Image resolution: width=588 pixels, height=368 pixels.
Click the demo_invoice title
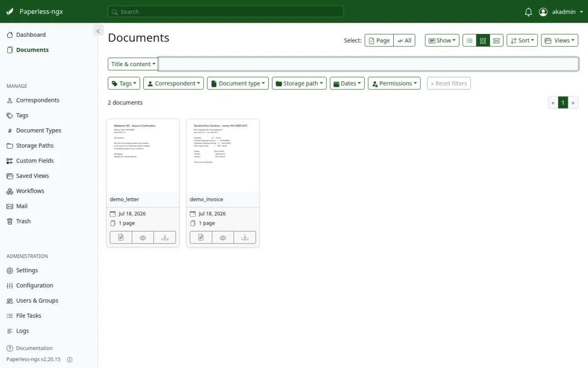point(206,199)
